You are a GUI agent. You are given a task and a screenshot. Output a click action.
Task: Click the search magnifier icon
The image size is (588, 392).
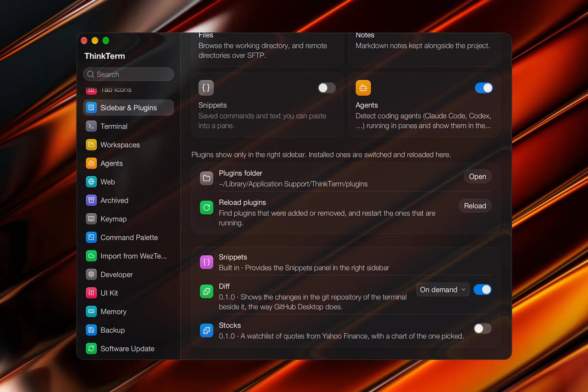91,74
